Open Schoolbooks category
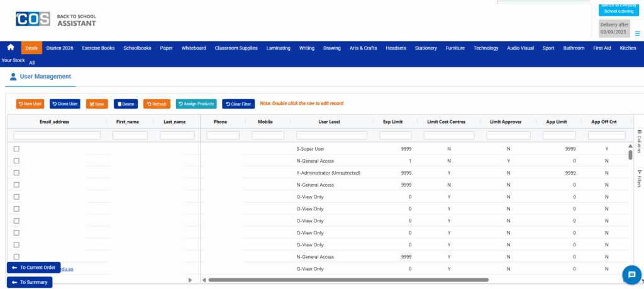 (137, 48)
